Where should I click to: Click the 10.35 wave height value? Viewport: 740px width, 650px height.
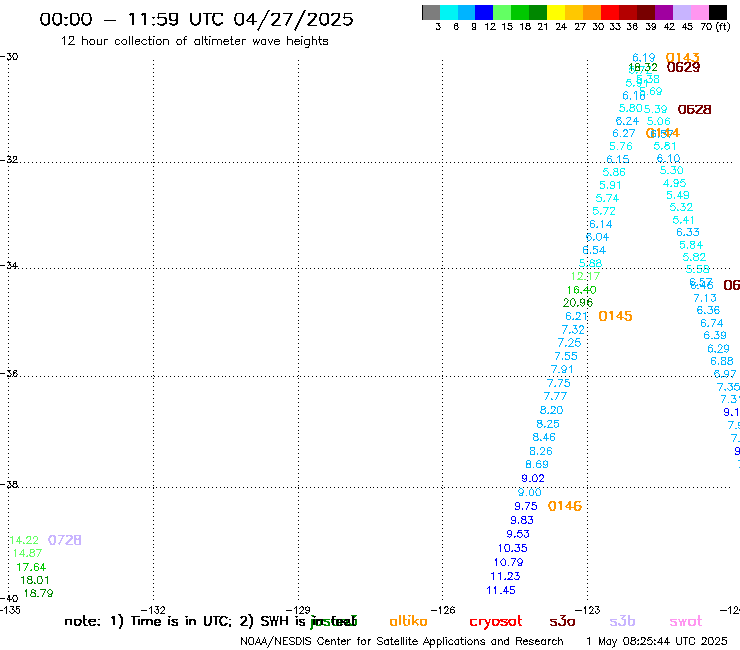click(513, 549)
